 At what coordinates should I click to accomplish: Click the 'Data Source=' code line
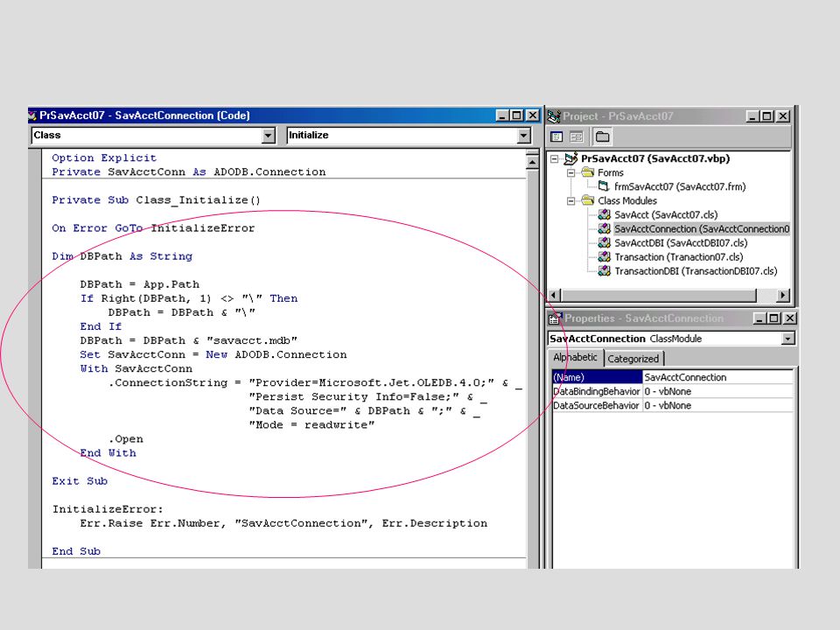(364, 411)
